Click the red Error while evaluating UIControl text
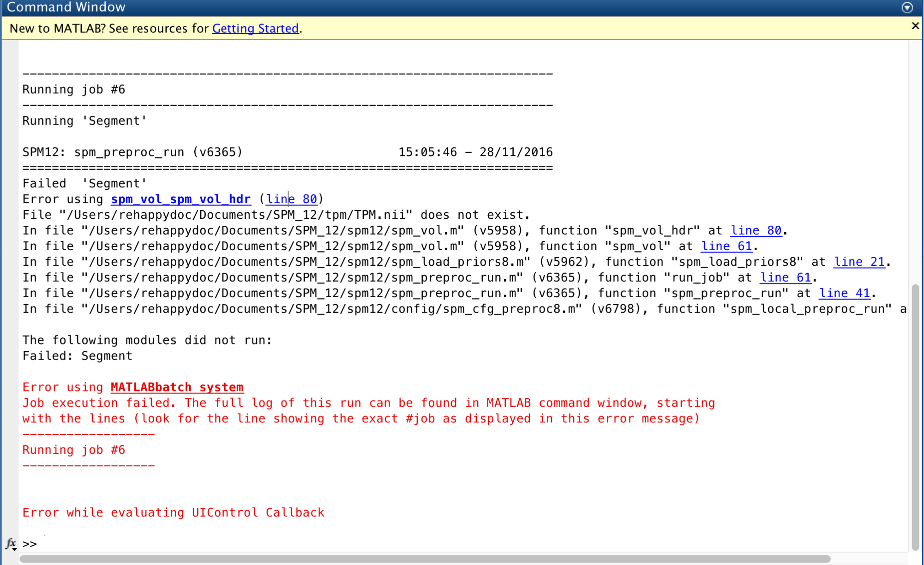Viewport: 924px width, 565px height. click(x=173, y=512)
